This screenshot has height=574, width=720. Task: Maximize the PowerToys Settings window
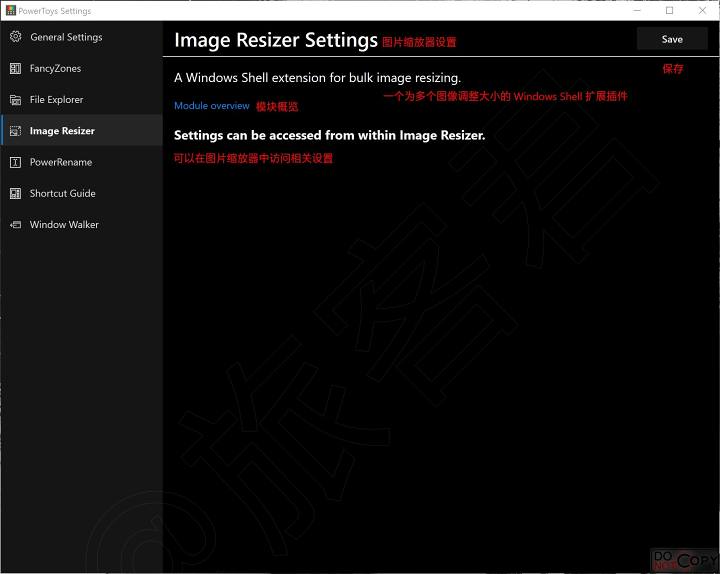(x=669, y=11)
